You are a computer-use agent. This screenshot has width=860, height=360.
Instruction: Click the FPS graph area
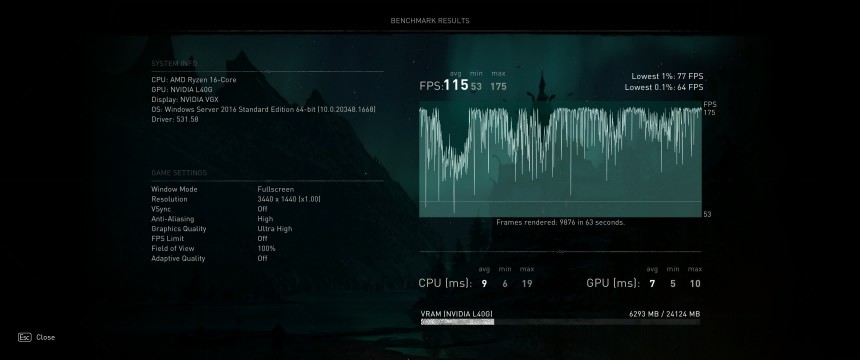560,159
